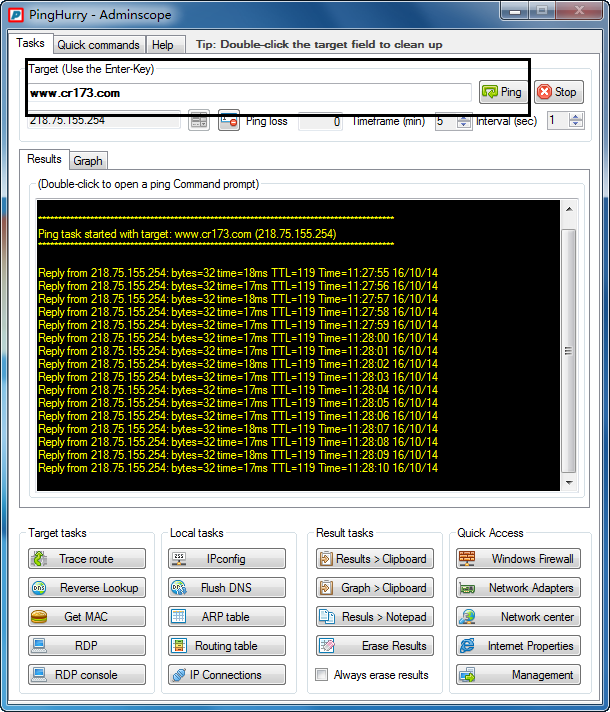Click the Network Adapters card icon

pyautogui.click(x=467, y=588)
